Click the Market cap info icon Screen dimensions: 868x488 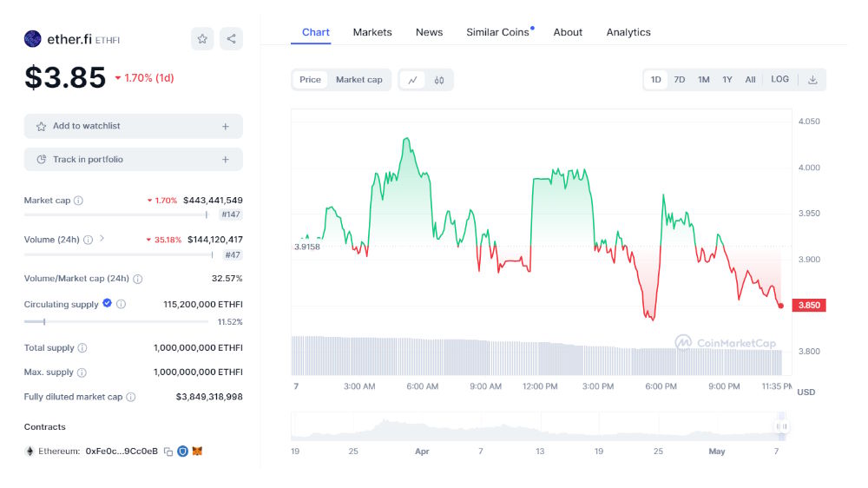click(x=79, y=201)
